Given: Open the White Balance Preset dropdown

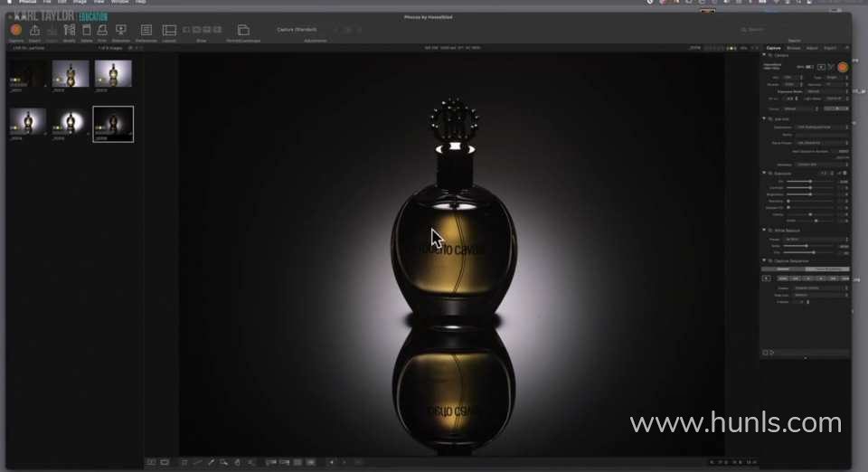Looking at the screenshot, I should (816, 239).
